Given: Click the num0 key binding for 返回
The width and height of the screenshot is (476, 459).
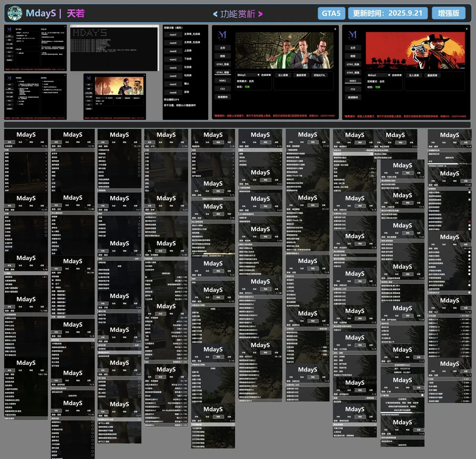Looking at the screenshot, I should click(x=173, y=93).
